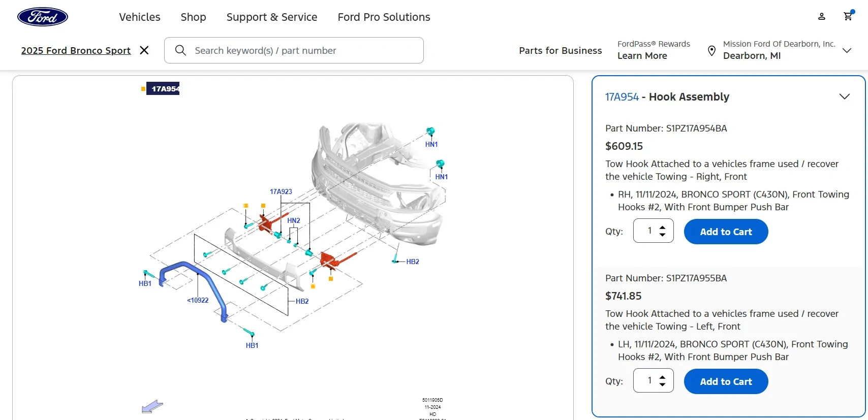Open the user account icon
Screen dimensions: 868x420
[822, 16]
